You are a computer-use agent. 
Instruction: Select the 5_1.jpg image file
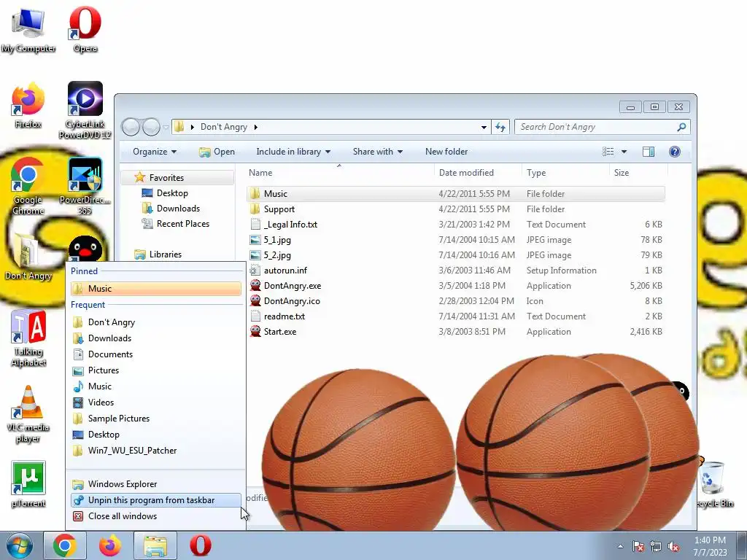pos(455,239)
